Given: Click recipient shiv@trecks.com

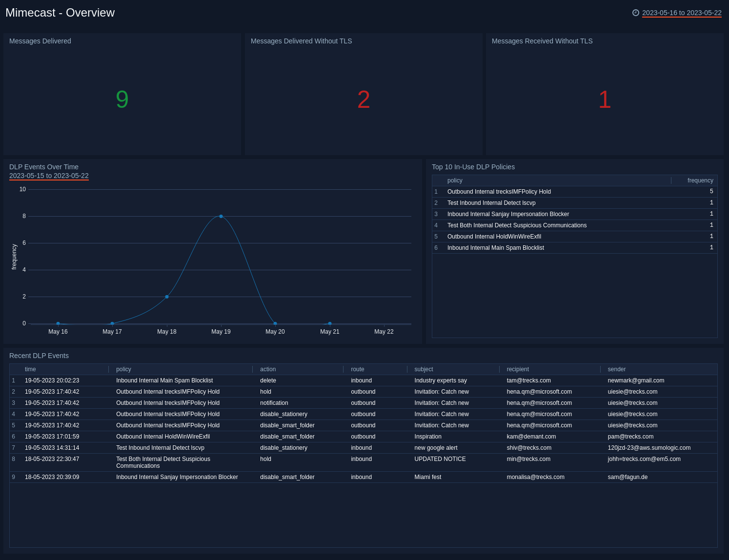Looking at the screenshot, I should coord(529,448).
